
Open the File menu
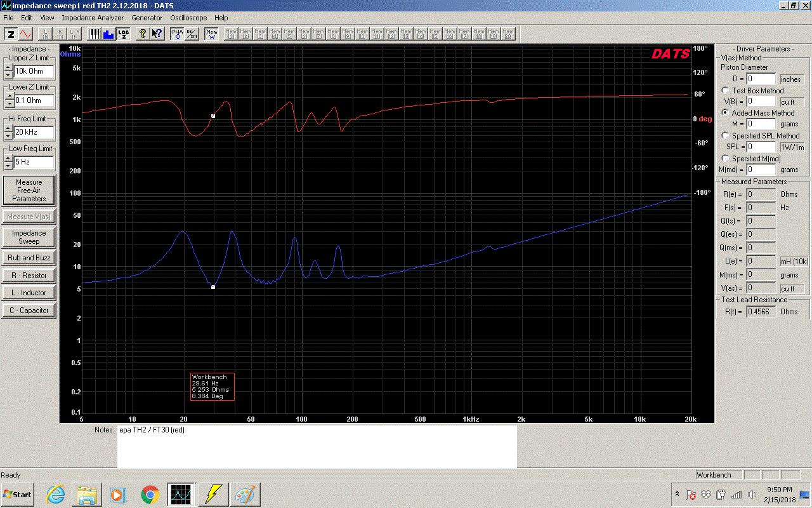pyautogui.click(x=8, y=18)
